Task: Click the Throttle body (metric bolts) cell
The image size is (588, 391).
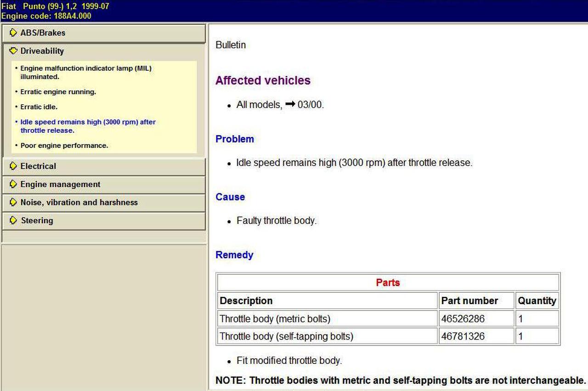Action: [328, 319]
